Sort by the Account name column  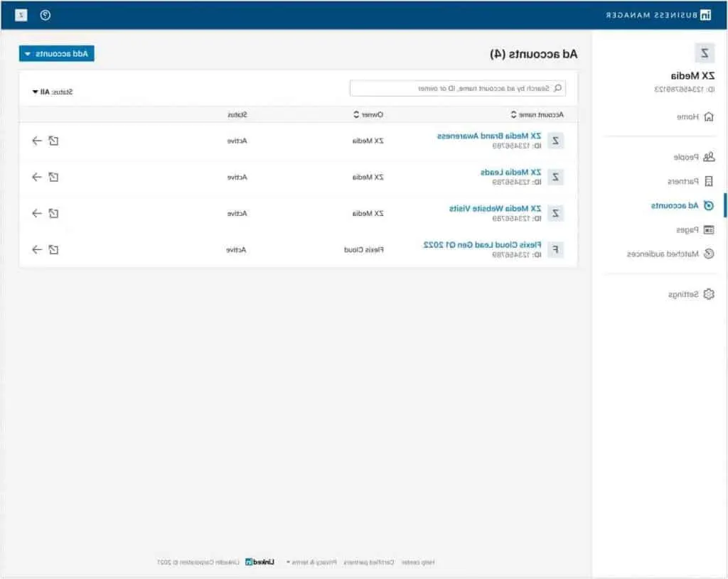[537, 114]
